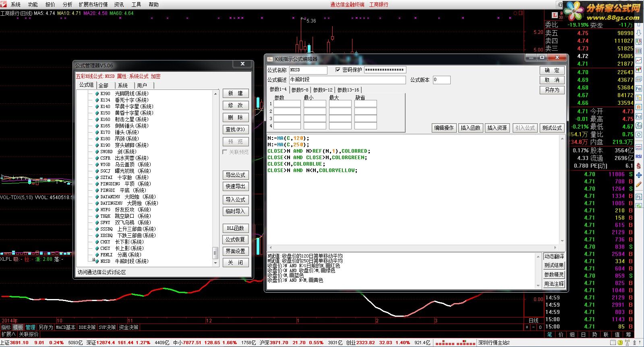Select K390 光脚阴线 formula in list
The height and width of the screenshot is (347, 644).
coord(124,94)
